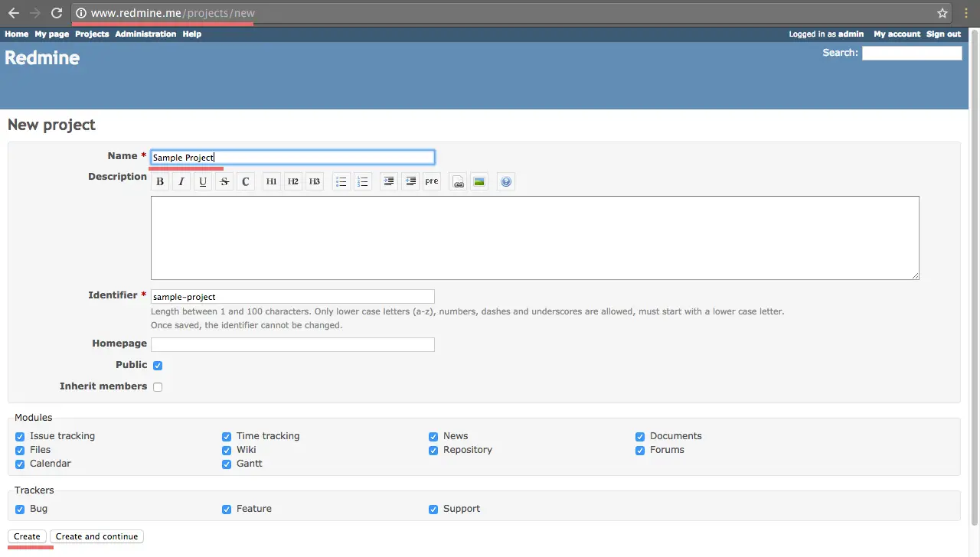
Task: Uncheck the Feature tracker
Action: pos(227,510)
